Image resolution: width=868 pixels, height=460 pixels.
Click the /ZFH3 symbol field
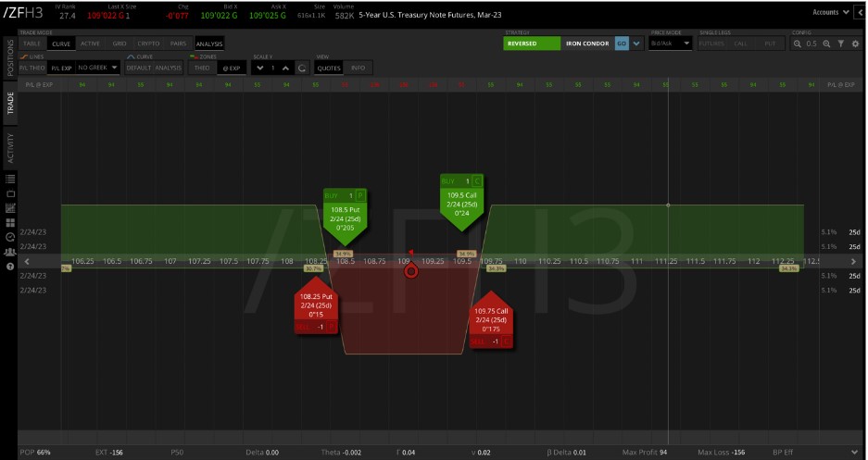(x=23, y=13)
